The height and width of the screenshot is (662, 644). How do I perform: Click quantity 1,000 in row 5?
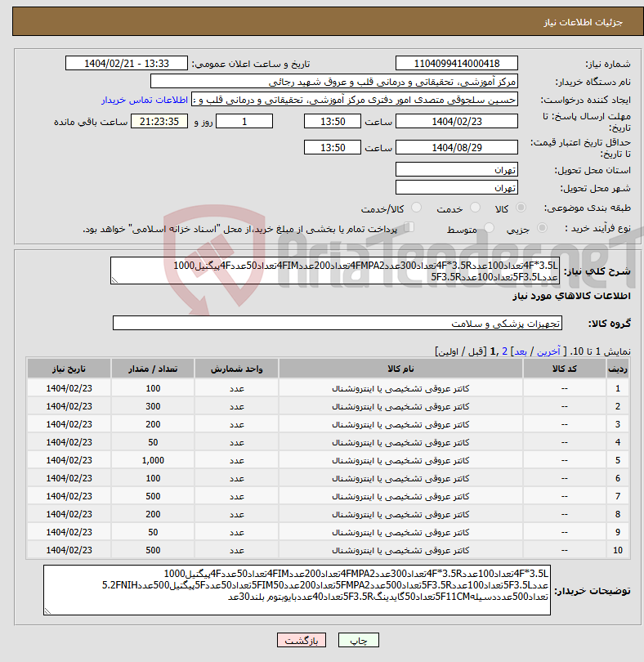pos(153,460)
